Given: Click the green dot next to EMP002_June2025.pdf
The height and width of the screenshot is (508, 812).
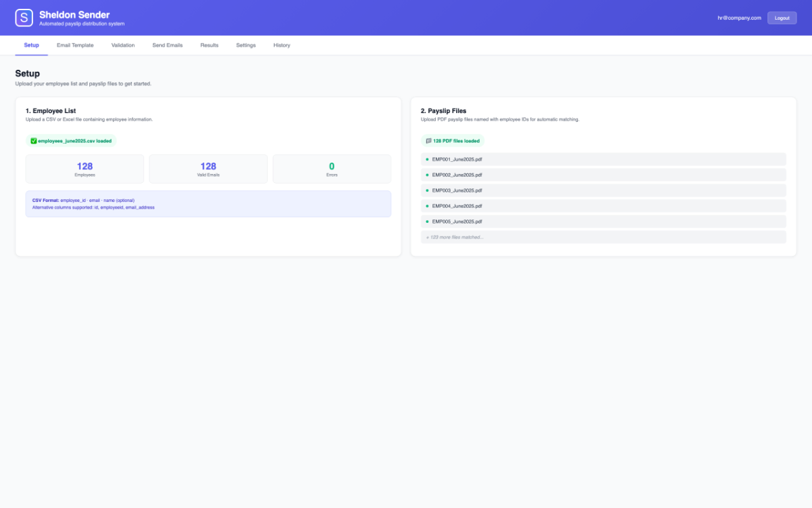Looking at the screenshot, I should pos(427,175).
